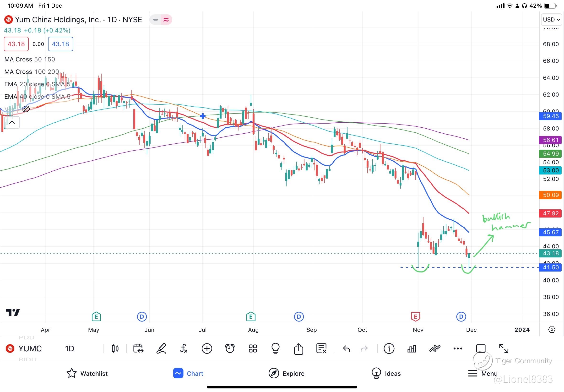Click the undo arrow
The image size is (564, 392).
click(x=346, y=348)
